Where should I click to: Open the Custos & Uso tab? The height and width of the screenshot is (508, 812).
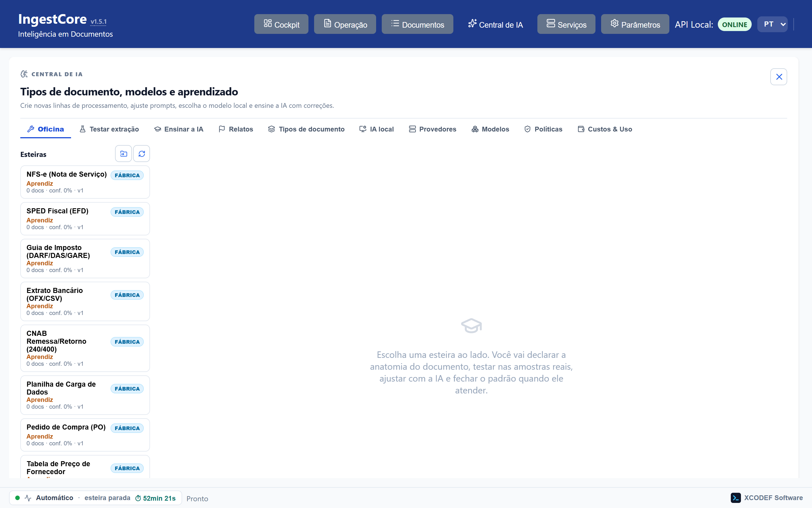pos(605,129)
